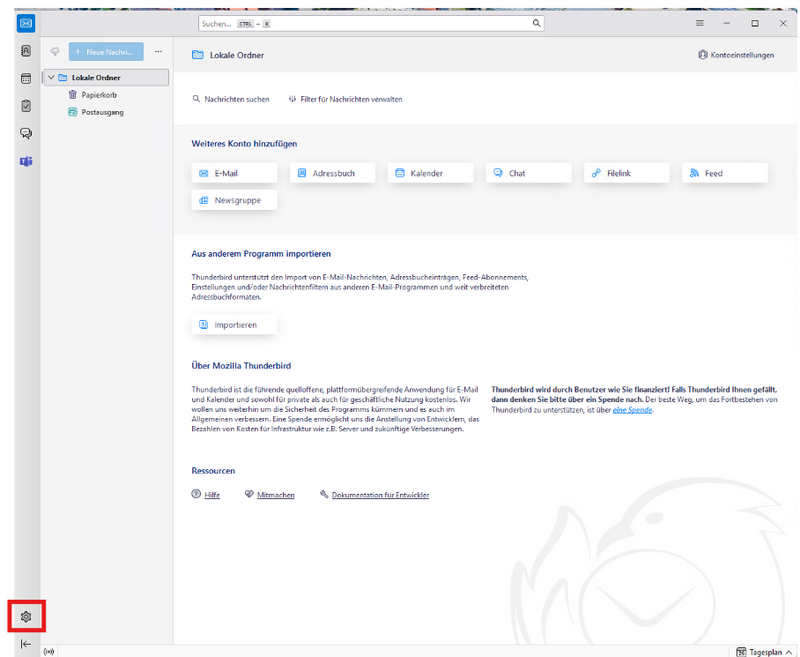Image resolution: width=800 pixels, height=657 pixels.
Task: Open the Mail space icon
Action: tap(26, 23)
